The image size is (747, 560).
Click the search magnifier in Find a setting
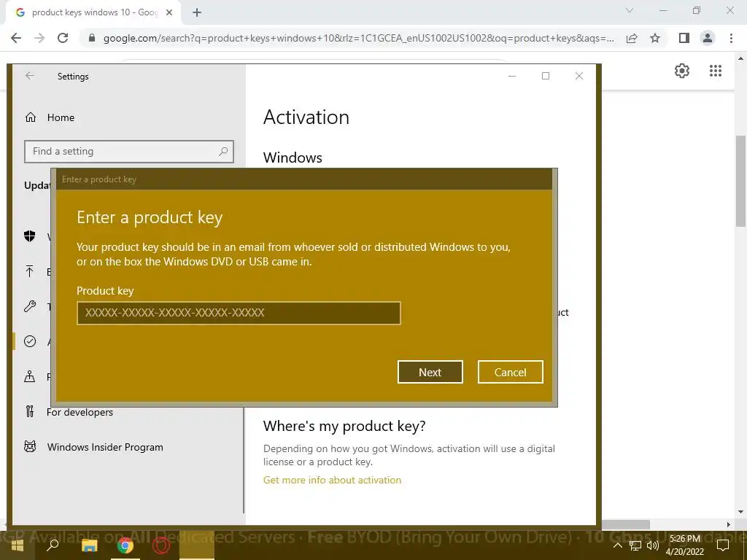(223, 152)
